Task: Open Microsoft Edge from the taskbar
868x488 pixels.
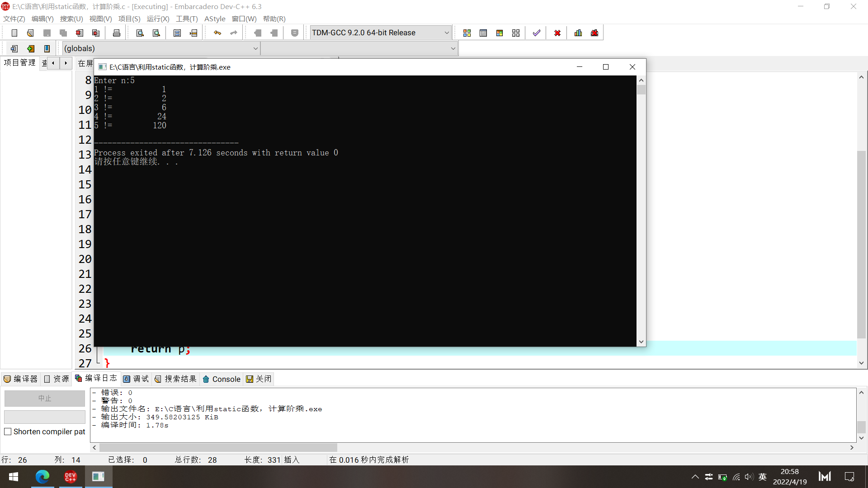Action: pyautogui.click(x=42, y=477)
